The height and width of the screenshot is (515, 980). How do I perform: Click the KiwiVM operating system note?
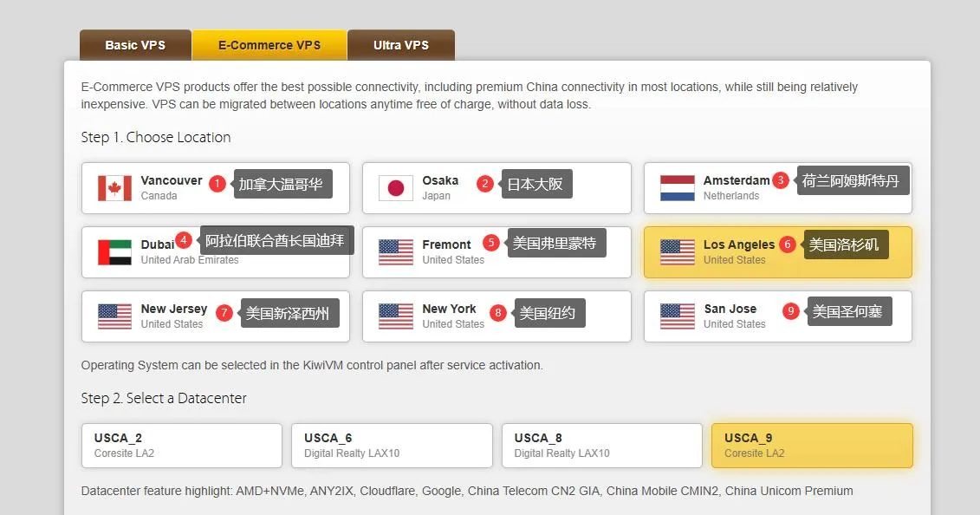click(312, 365)
